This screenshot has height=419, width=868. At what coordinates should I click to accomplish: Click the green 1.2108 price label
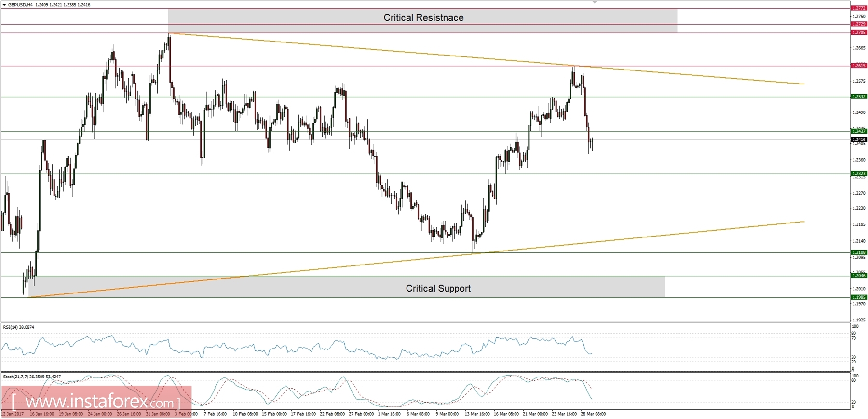tap(858, 252)
